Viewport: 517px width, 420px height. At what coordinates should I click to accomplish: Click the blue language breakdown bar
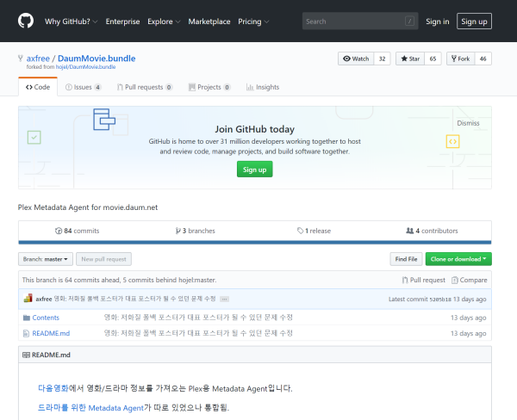(x=255, y=243)
